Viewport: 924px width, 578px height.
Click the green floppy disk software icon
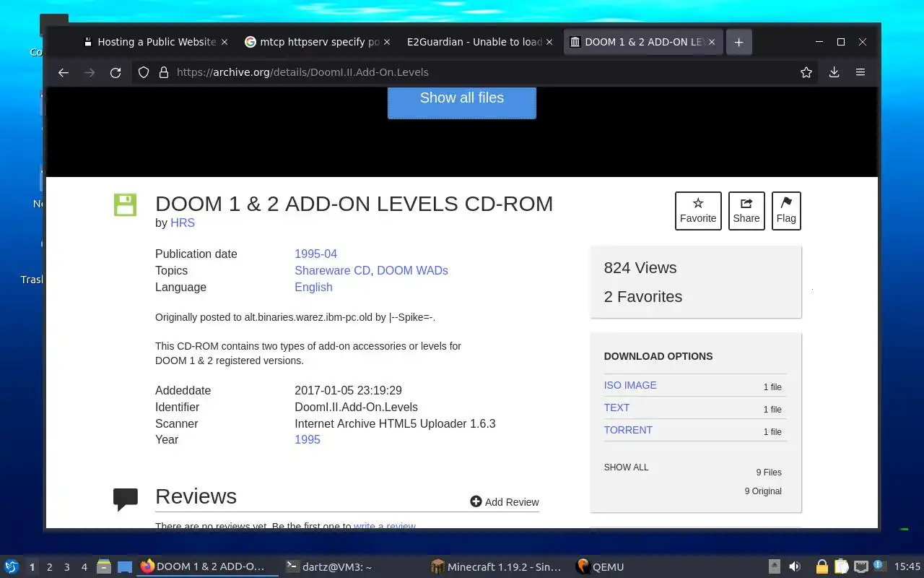pos(125,204)
